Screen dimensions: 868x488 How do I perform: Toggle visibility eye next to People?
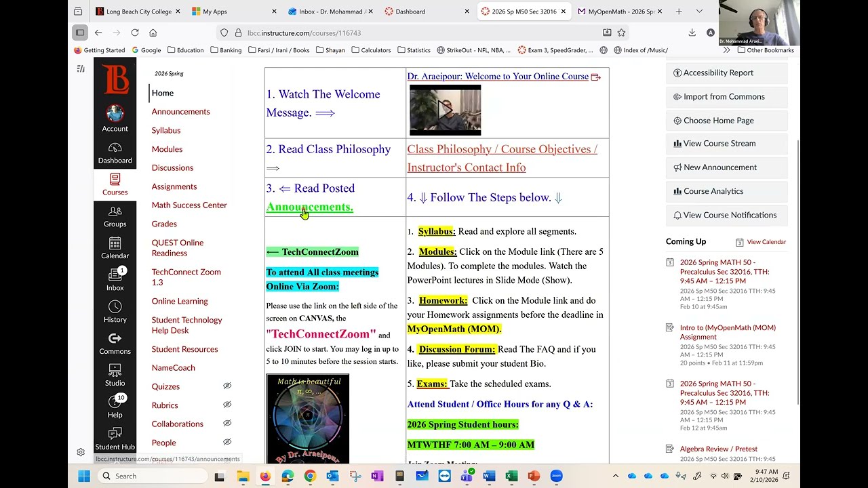[x=227, y=442]
